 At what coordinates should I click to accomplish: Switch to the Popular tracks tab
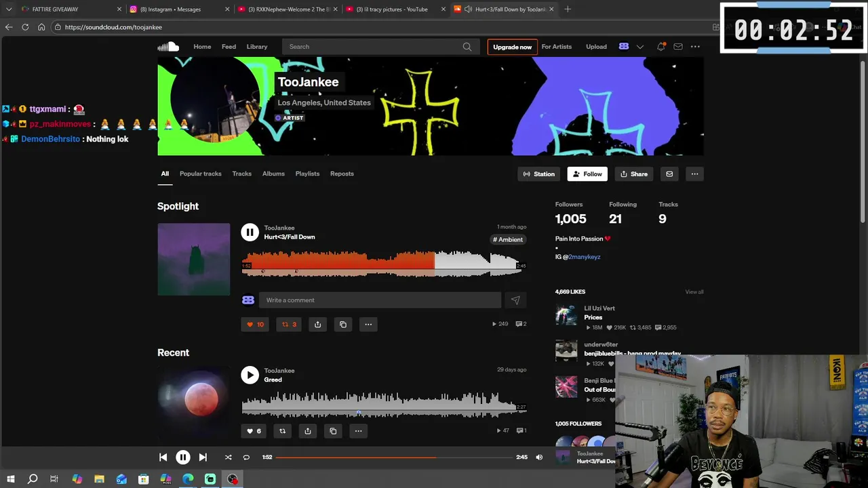[200, 174]
